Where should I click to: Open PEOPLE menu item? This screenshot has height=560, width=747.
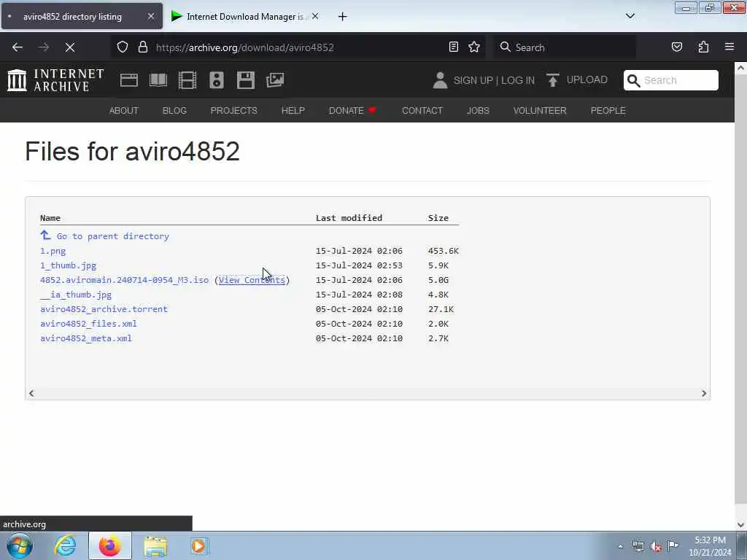click(x=608, y=111)
